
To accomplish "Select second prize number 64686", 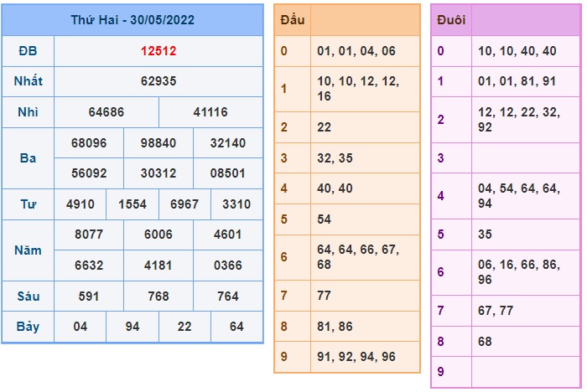I will click(x=106, y=112).
